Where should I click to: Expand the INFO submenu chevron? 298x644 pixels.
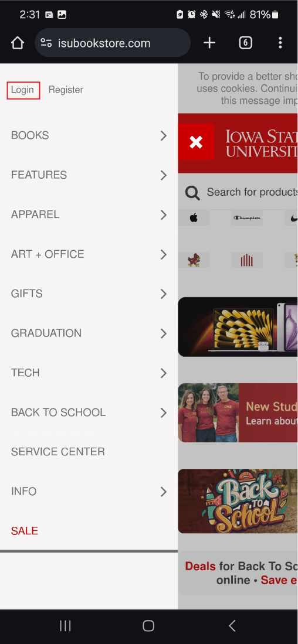(164, 492)
